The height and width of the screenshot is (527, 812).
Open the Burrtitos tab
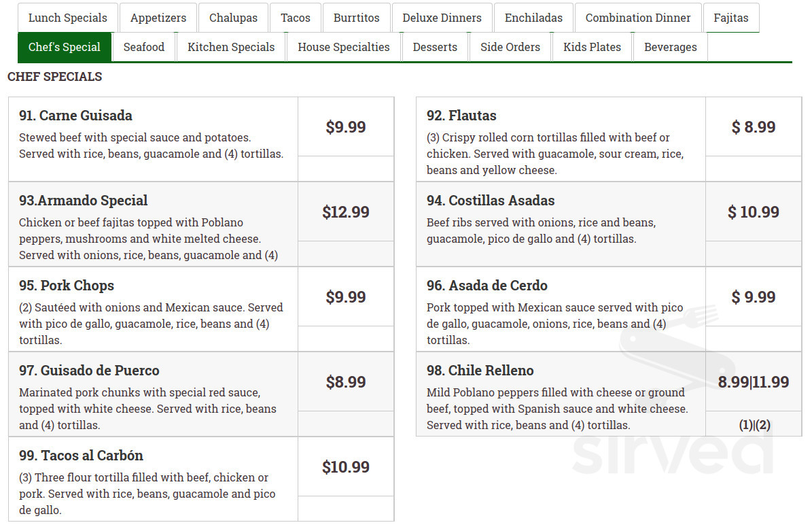(356, 18)
